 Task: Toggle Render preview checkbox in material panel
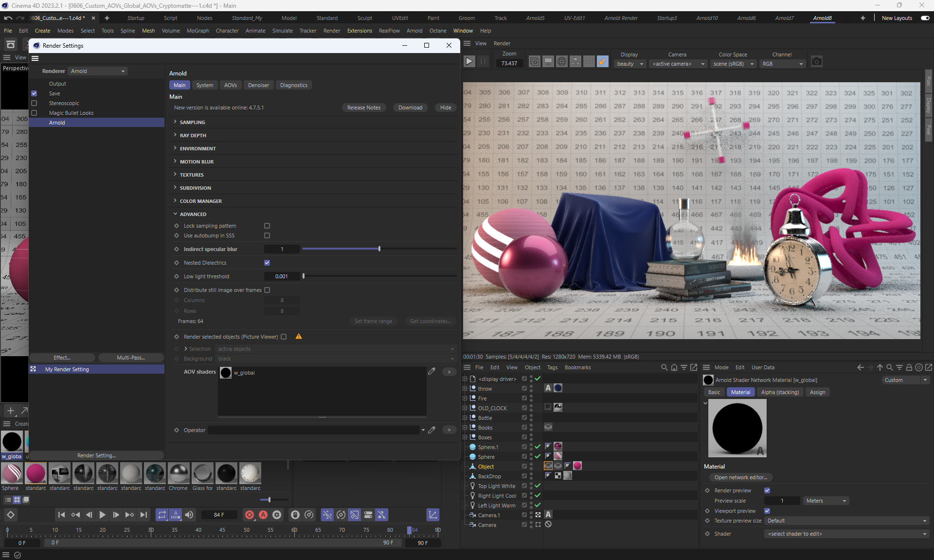click(x=767, y=490)
